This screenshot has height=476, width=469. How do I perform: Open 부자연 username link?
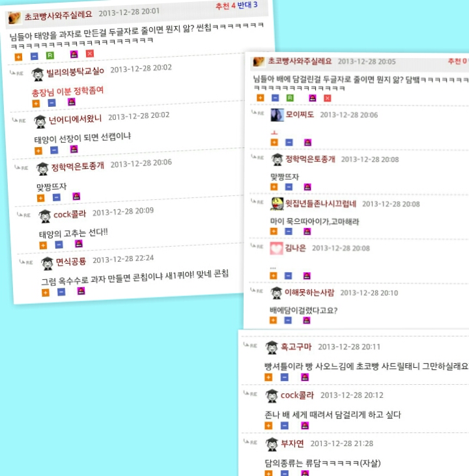pos(292,443)
